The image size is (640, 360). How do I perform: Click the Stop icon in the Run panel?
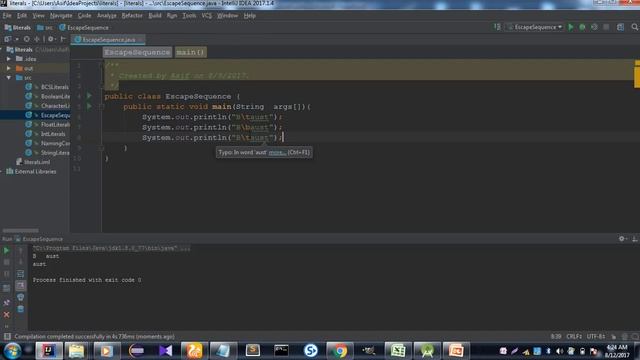(x=7, y=262)
